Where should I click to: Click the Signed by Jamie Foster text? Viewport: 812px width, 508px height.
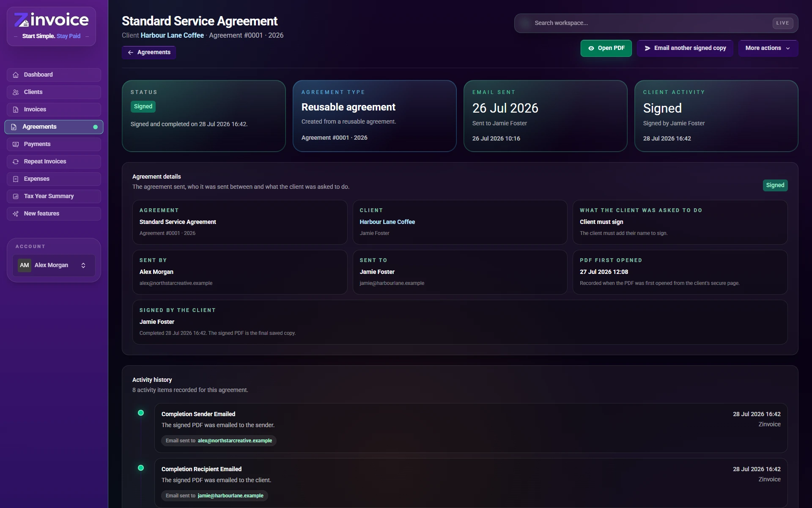coord(674,124)
